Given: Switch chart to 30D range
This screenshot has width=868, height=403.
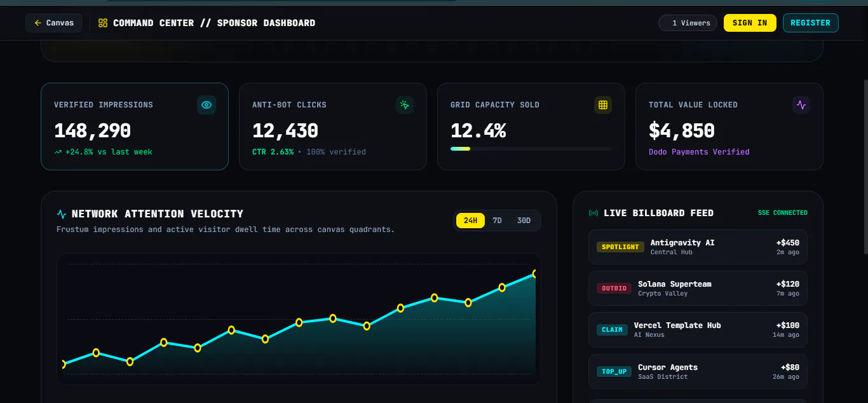Looking at the screenshot, I should (524, 221).
